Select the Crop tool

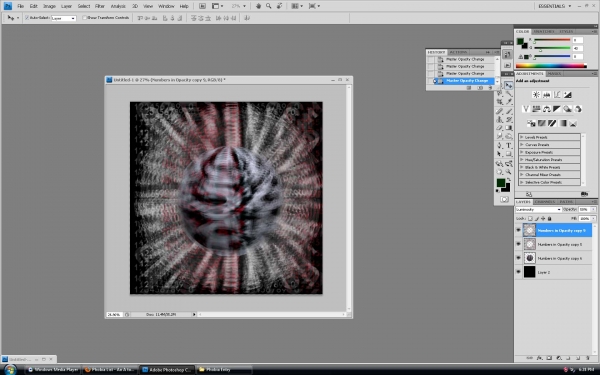(x=499, y=101)
